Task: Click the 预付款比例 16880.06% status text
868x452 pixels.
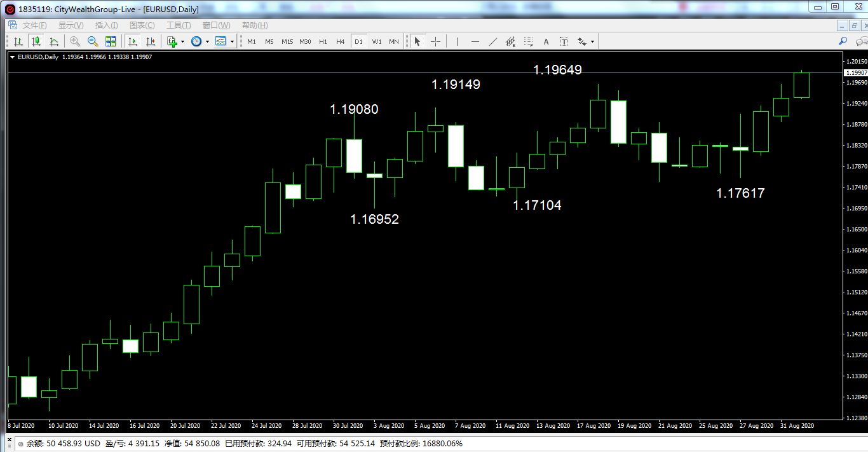Action: point(421,444)
